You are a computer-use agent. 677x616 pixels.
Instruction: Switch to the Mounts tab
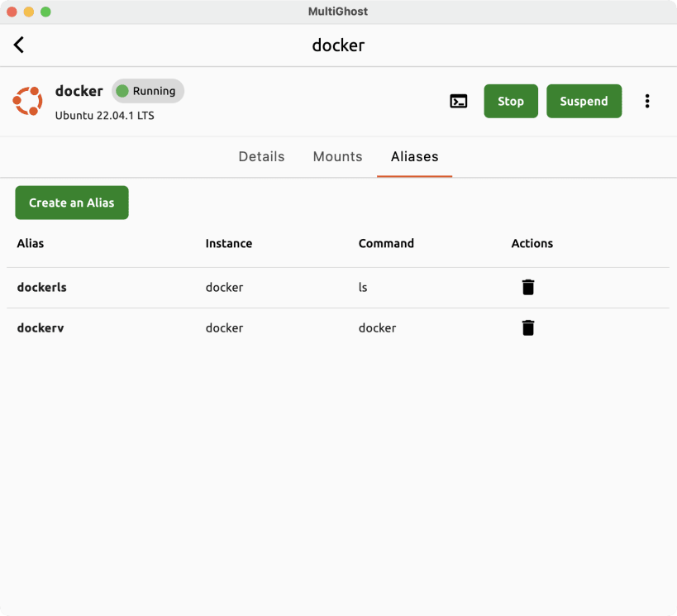click(337, 156)
